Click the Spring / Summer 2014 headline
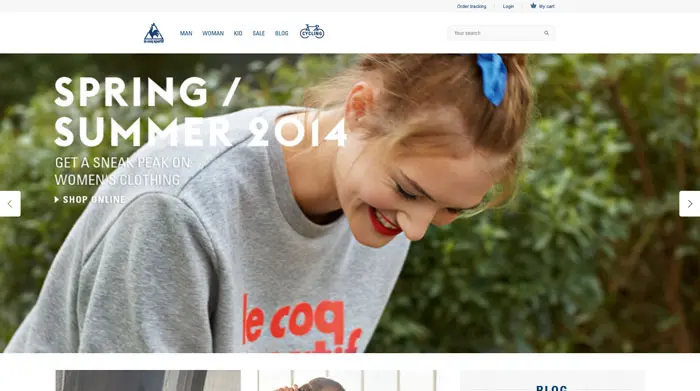 (200, 112)
